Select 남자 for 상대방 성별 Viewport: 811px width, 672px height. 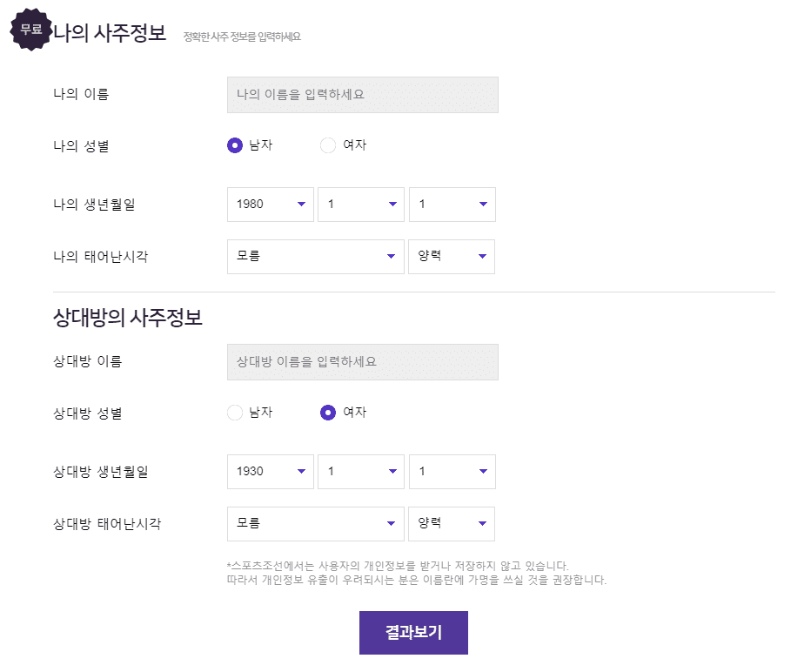[234, 413]
